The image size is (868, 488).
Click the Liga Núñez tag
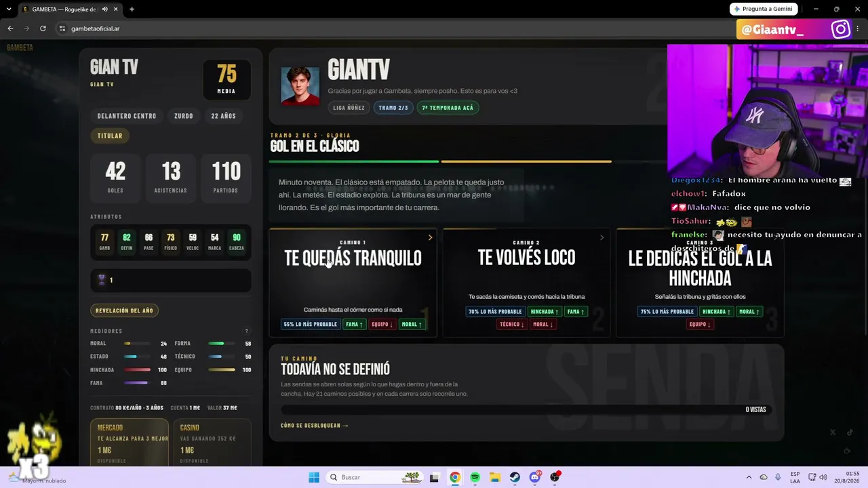point(349,108)
